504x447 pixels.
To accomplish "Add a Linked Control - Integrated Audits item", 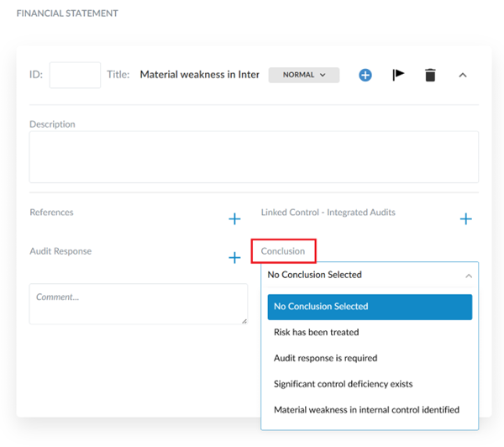I will [465, 219].
